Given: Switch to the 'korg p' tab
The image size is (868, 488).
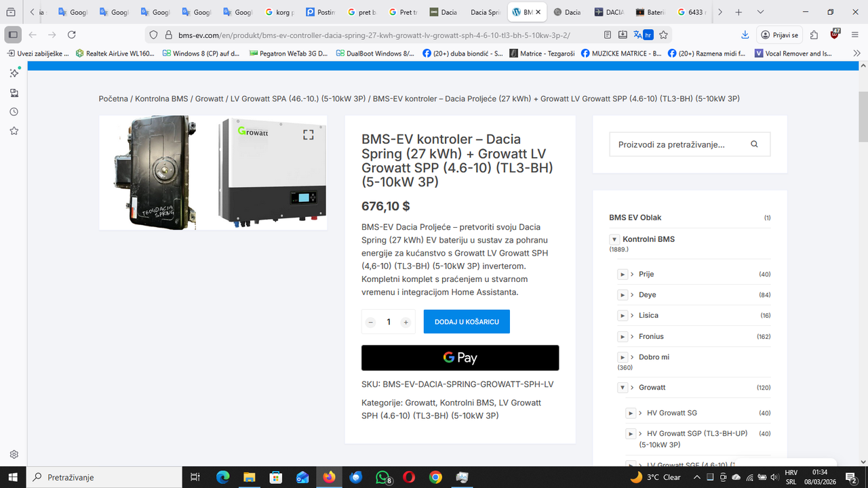Looking at the screenshot, I should click(x=279, y=12).
